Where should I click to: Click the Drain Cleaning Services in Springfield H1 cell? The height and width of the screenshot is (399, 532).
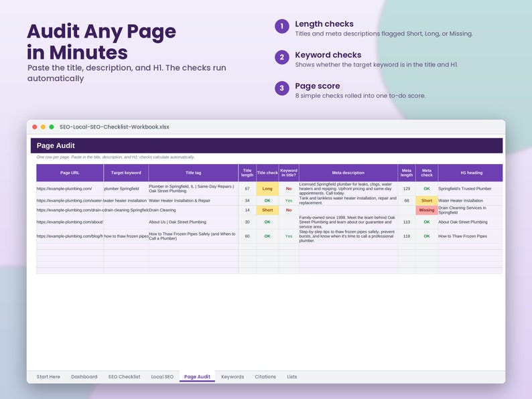click(470, 210)
